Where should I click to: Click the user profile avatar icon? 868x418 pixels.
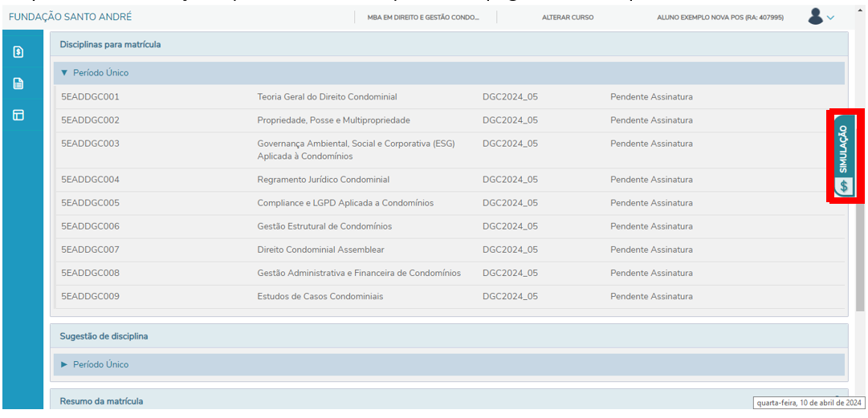tap(816, 17)
